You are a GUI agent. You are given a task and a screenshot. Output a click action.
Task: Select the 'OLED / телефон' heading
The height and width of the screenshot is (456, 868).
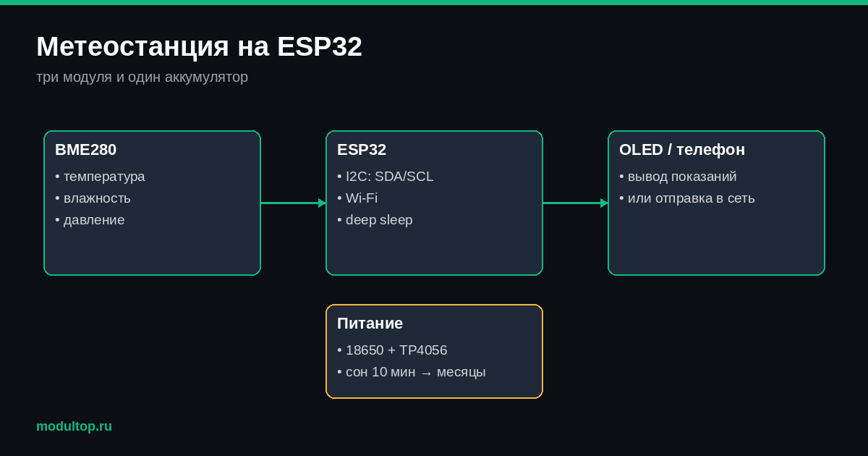point(682,150)
